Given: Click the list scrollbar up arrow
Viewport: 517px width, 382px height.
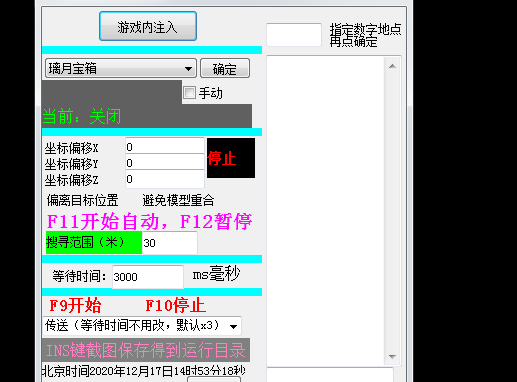Looking at the screenshot, I should tap(392, 66).
